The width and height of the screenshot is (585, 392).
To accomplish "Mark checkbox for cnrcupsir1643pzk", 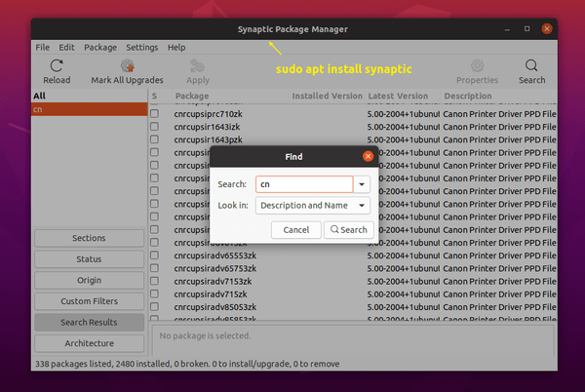I will point(154,139).
